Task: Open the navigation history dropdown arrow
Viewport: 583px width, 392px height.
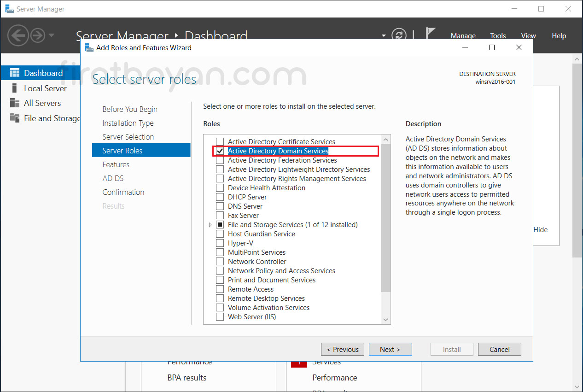Action: (x=51, y=35)
